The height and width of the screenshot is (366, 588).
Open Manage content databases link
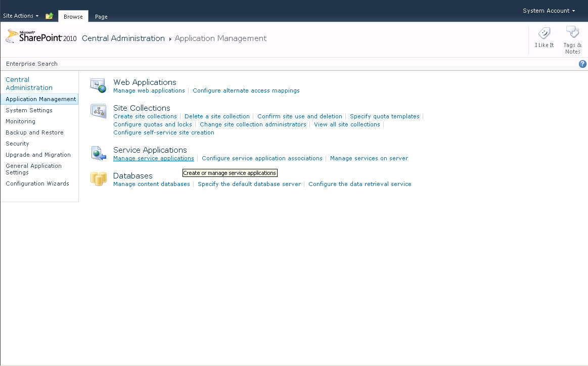point(152,184)
